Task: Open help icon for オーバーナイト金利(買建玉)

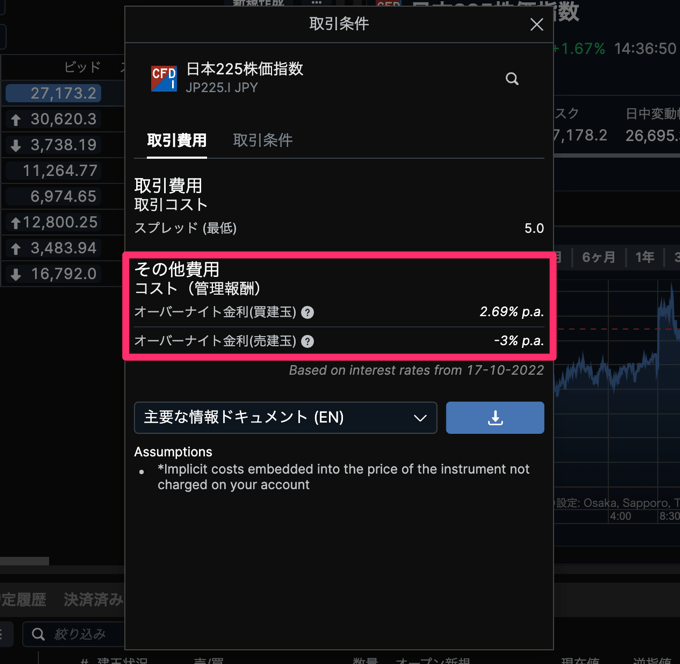Action: 307,312
